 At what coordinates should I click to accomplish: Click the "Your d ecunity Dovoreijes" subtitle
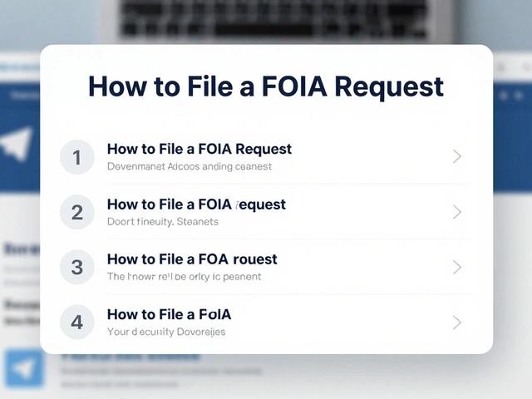click(166, 332)
